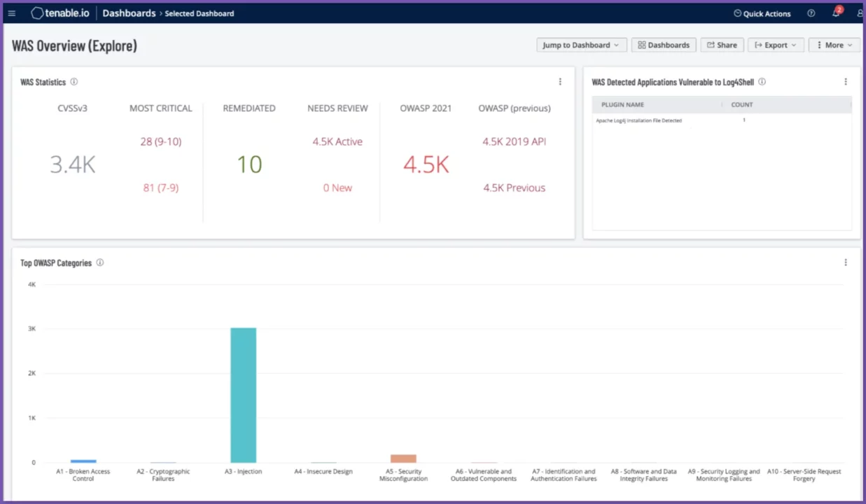866x504 pixels.
Task: Click Log4Shell widget info icon
Action: pos(762,82)
